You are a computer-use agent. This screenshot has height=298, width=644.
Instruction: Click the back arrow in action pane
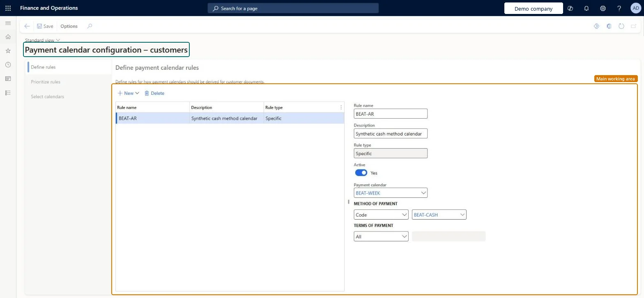(27, 26)
